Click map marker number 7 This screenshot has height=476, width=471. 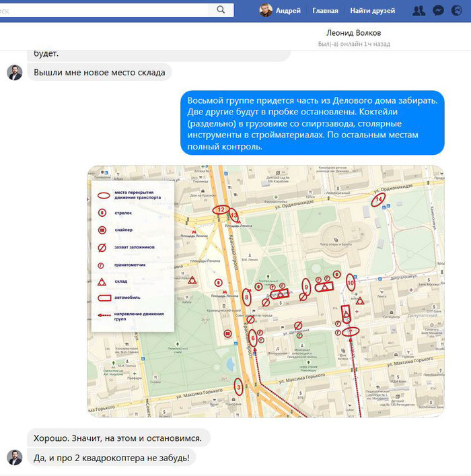[x=350, y=331]
